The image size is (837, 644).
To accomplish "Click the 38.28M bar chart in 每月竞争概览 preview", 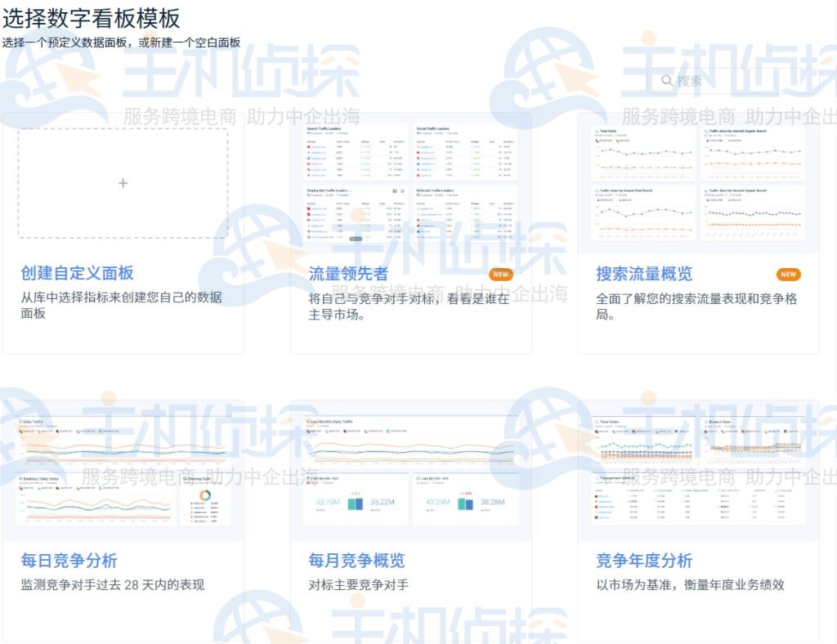I will (x=465, y=503).
